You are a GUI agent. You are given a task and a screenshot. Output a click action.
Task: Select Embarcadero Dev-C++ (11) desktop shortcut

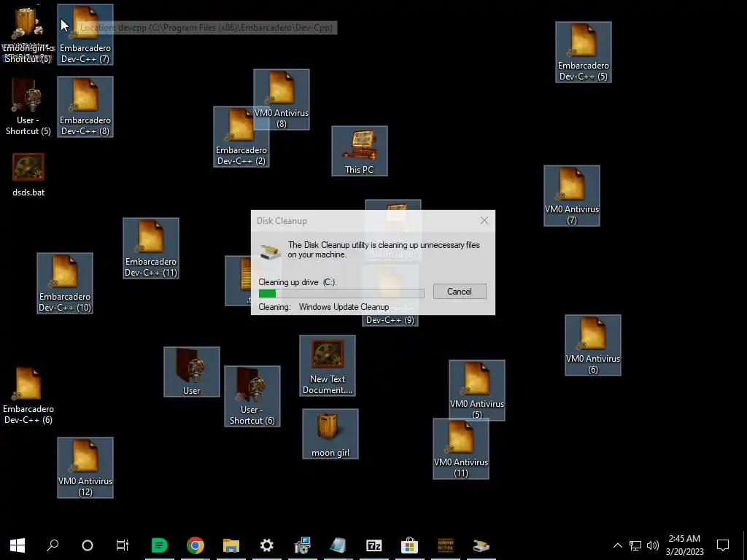click(x=151, y=248)
